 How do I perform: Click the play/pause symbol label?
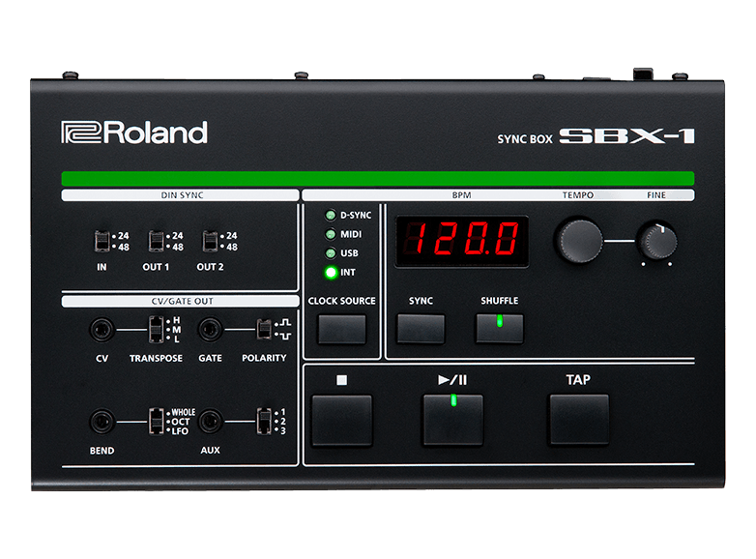(x=452, y=380)
